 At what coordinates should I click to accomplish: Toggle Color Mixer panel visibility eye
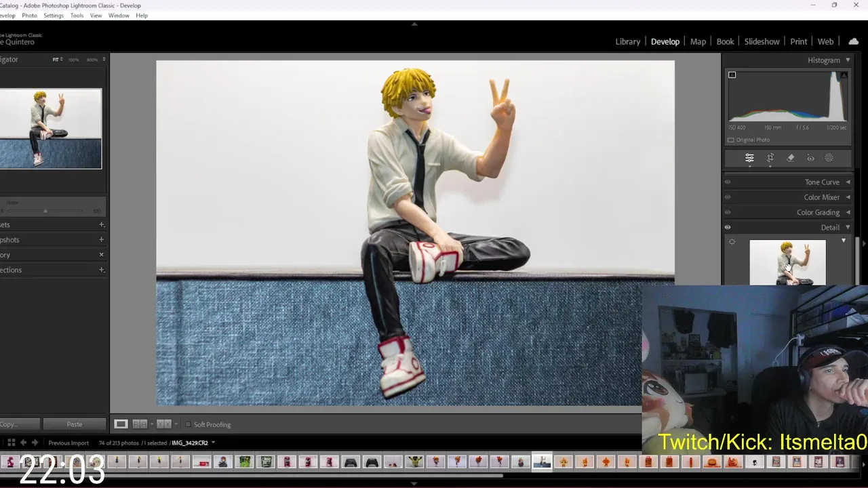pyautogui.click(x=728, y=197)
